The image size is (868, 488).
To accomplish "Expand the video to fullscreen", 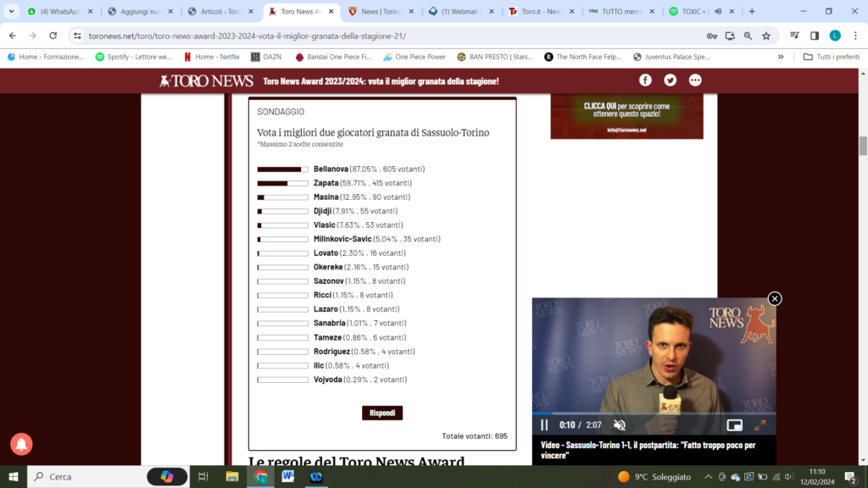I will coord(760,425).
